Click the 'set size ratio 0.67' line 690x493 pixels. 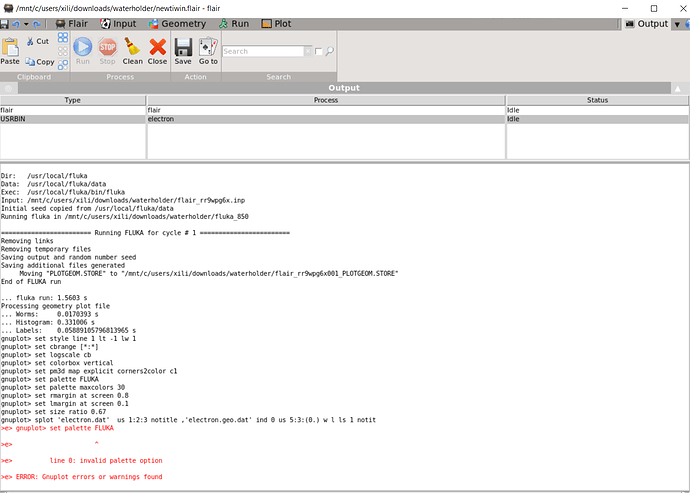click(x=53, y=412)
